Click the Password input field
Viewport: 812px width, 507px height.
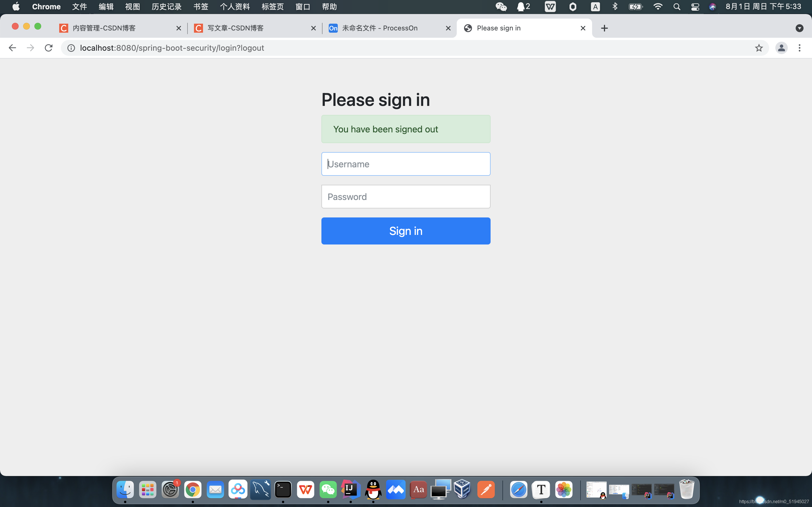coord(406,196)
